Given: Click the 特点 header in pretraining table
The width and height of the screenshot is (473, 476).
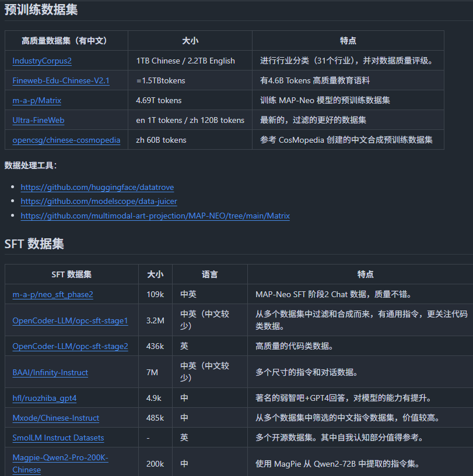Looking at the screenshot, I should (x=348, y=41).
